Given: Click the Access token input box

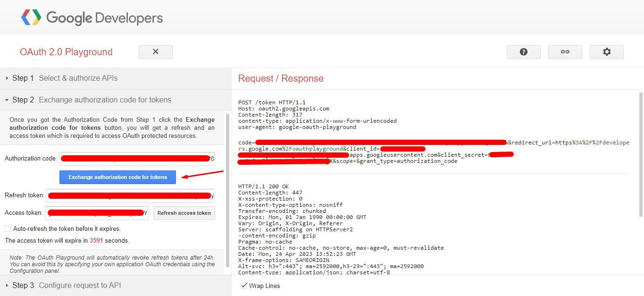Looking at the screenshot, I should (97, 213).
